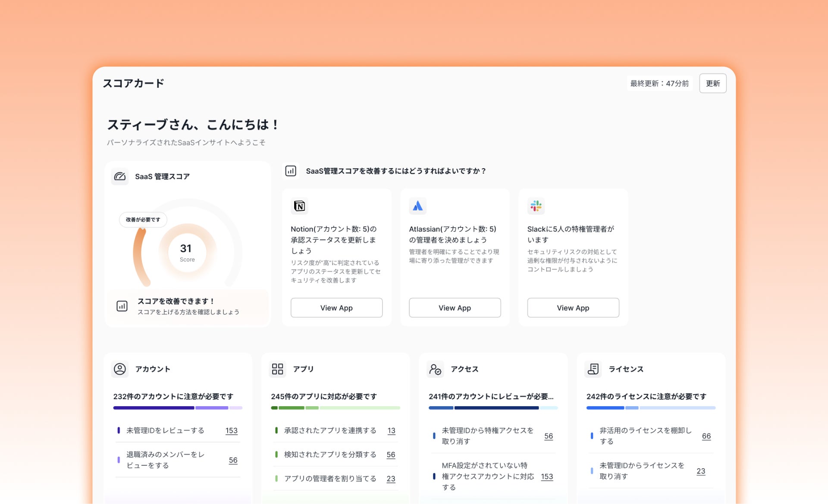828x504 pixels.
Task: Click the アプリ grid icon
Action: 277,369
